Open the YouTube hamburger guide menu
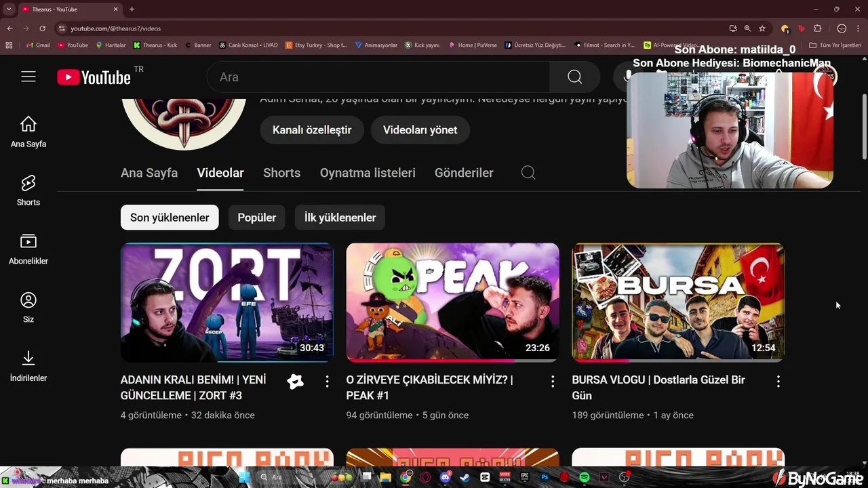The height and width of the screenshot is (488, 868). pyautogui.click(x=28, y=77)
